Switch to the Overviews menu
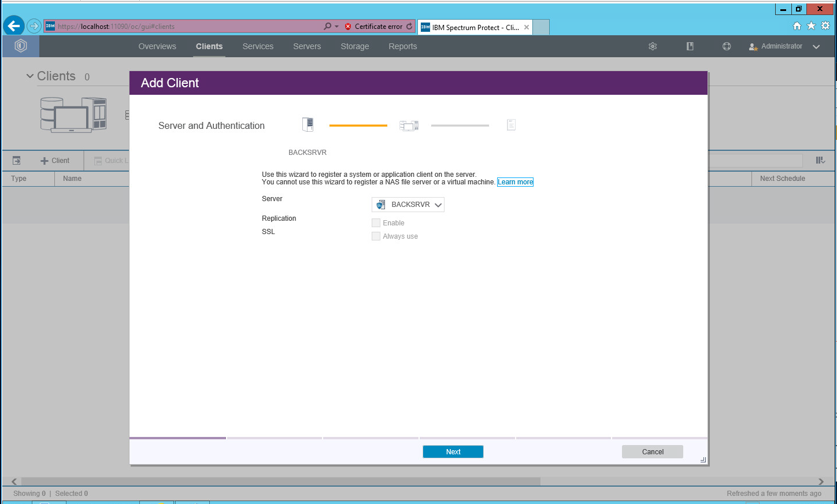The width and height of the screenshot is (837, 504). click(157, 46)
